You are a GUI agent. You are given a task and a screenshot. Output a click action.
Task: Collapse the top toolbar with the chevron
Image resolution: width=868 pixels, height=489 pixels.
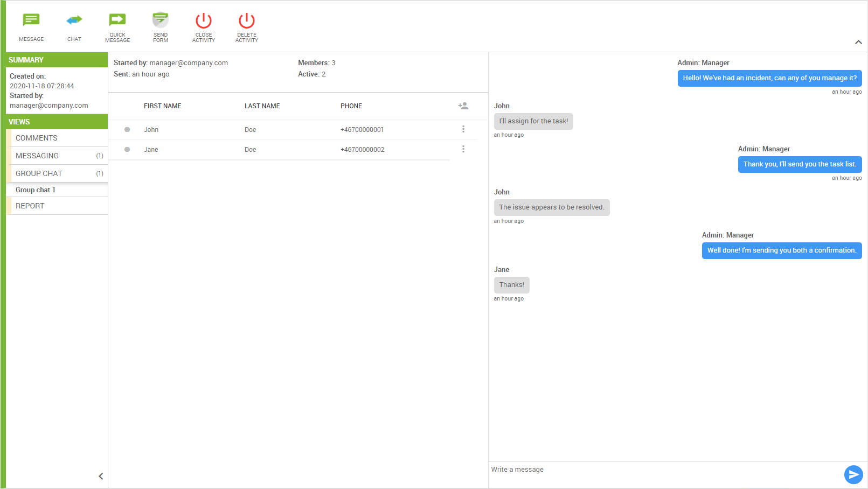pos(858,42)
